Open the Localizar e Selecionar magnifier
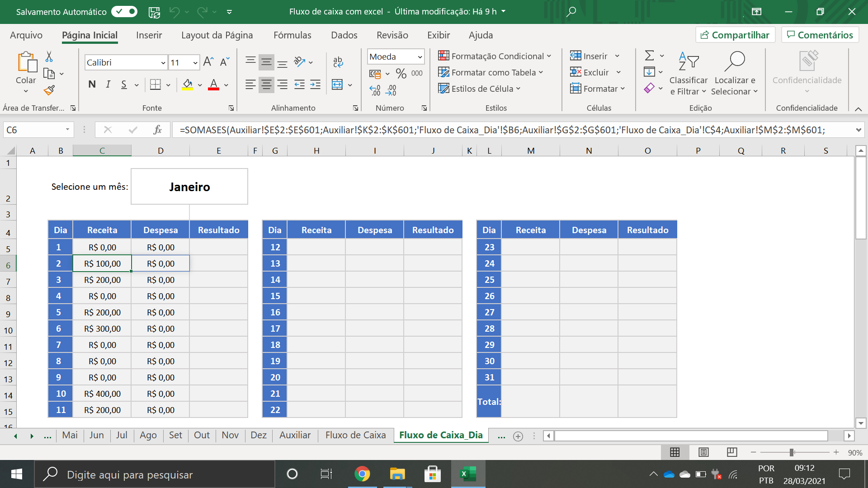 click(x=734, y=62)
